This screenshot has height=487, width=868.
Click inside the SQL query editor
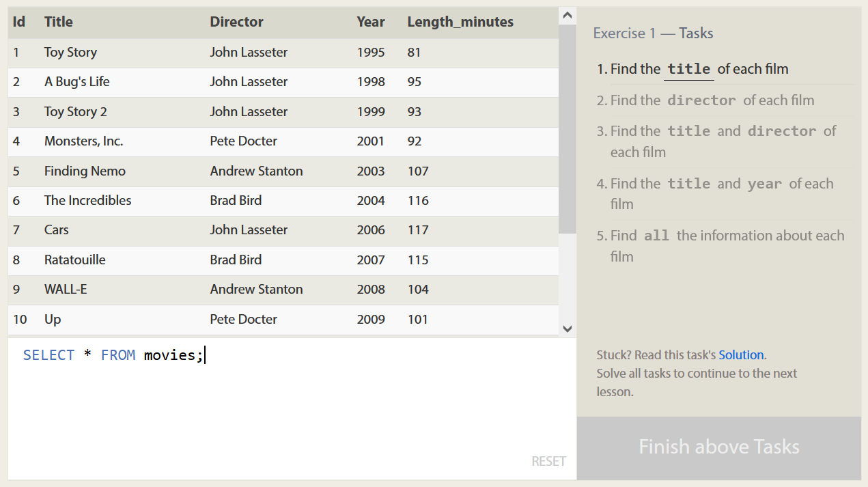point(292,408)
